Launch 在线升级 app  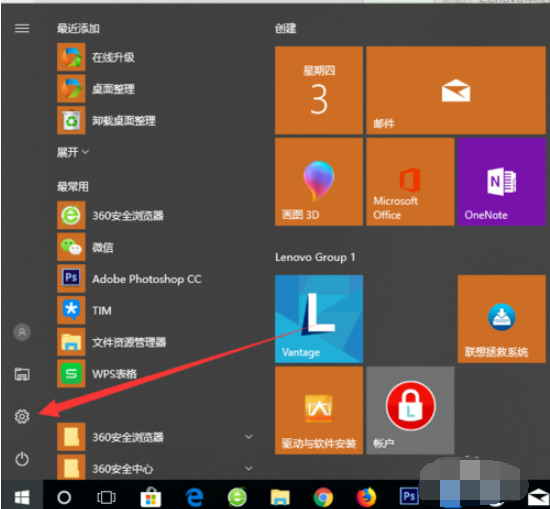click(x=96, y=57)
